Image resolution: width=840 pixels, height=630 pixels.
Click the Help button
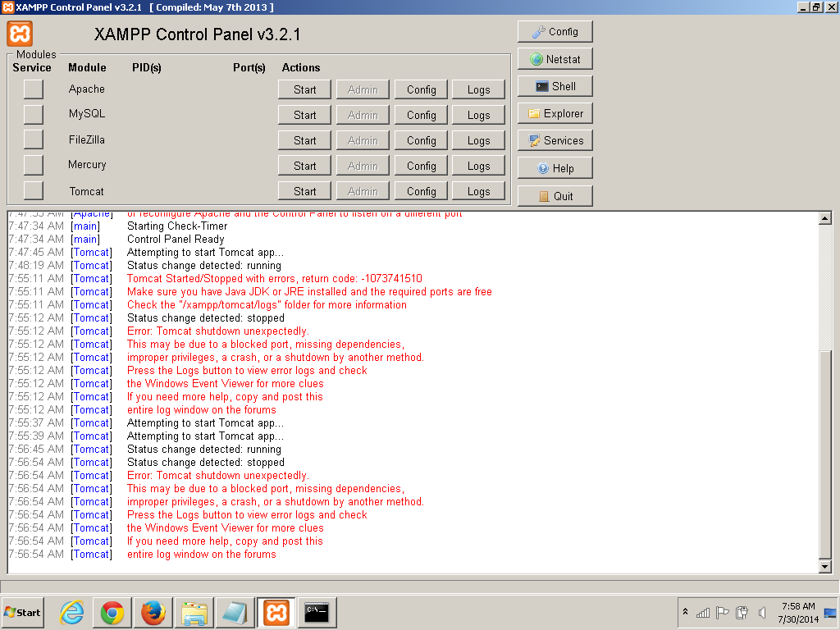(555, 168)
